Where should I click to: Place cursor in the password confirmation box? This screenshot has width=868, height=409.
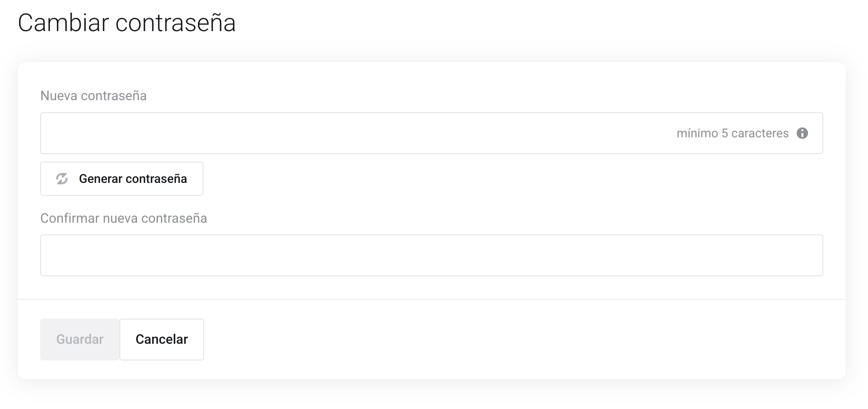click(431, 255)
